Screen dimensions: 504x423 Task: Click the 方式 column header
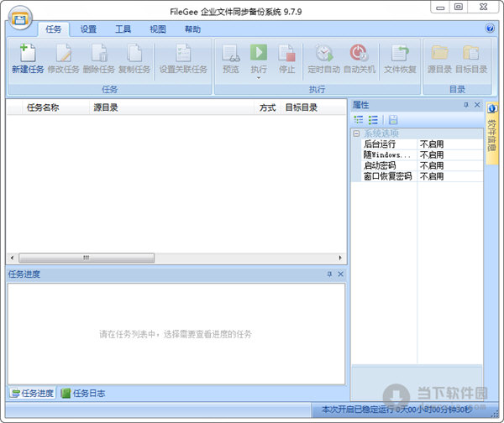(267, 107)
